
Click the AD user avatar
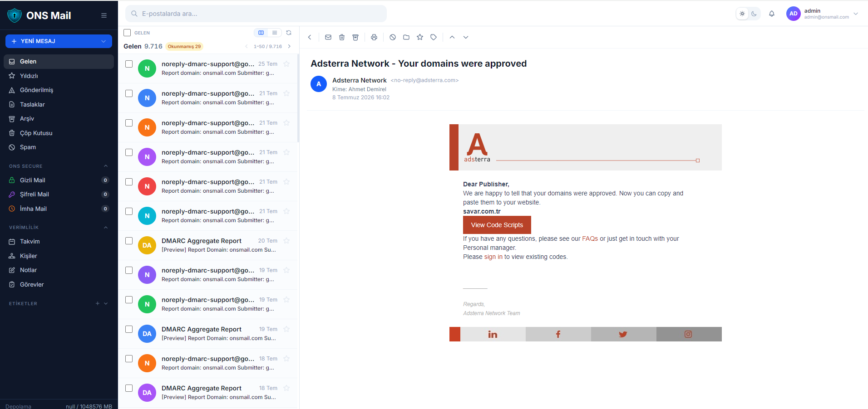pyautogui.click(x=794, y=14)
